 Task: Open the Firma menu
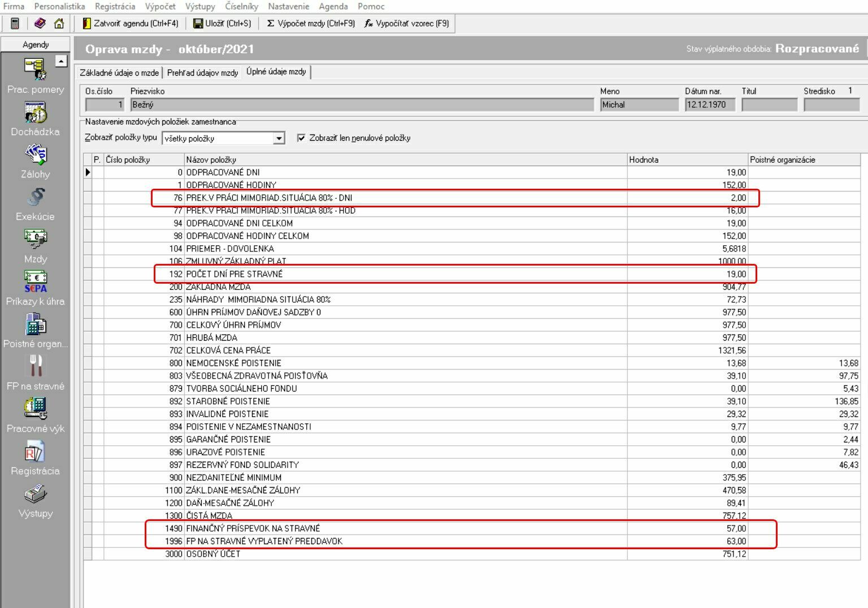[14, 6]
